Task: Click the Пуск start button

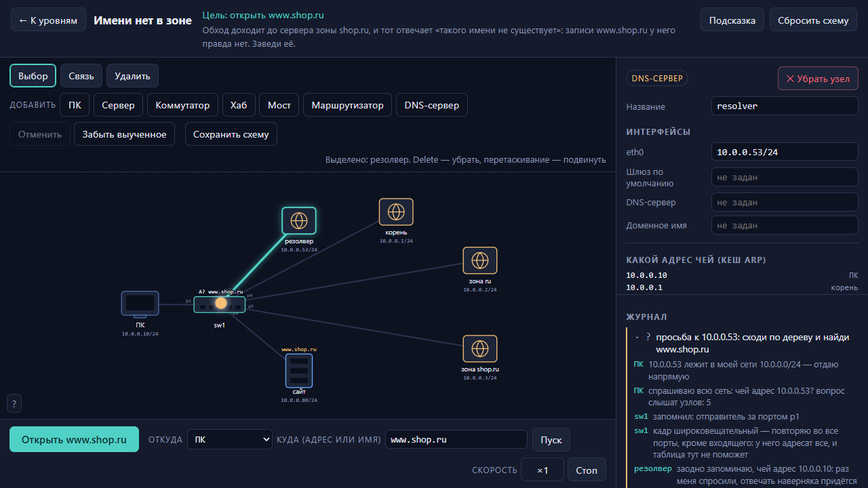Action: click(x=551, y=439)
